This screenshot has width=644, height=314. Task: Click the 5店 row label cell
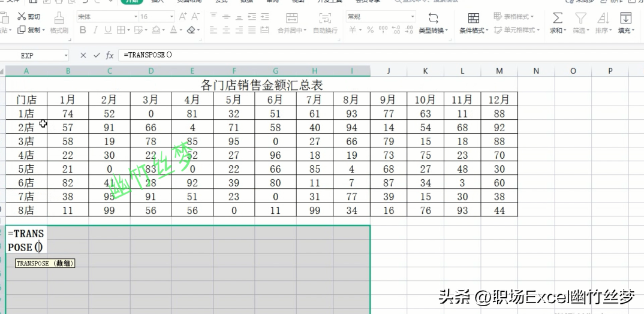pyautogui.click(x=26, y=169)
